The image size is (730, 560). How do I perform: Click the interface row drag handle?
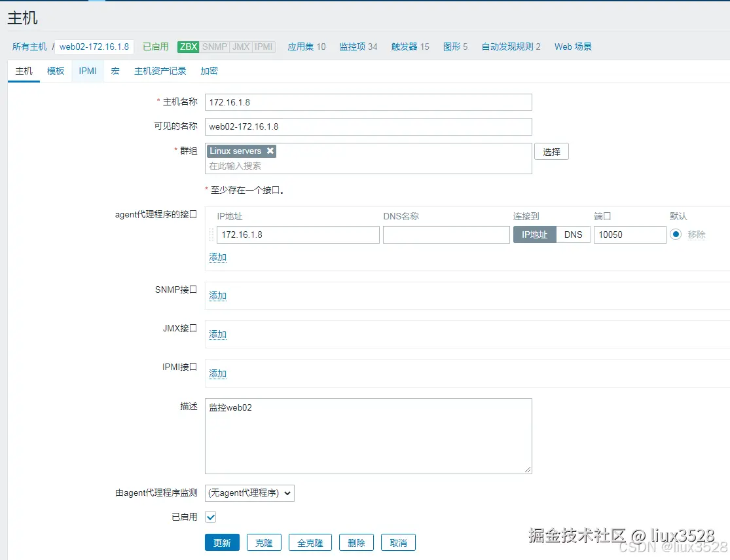tap(211, 234)
